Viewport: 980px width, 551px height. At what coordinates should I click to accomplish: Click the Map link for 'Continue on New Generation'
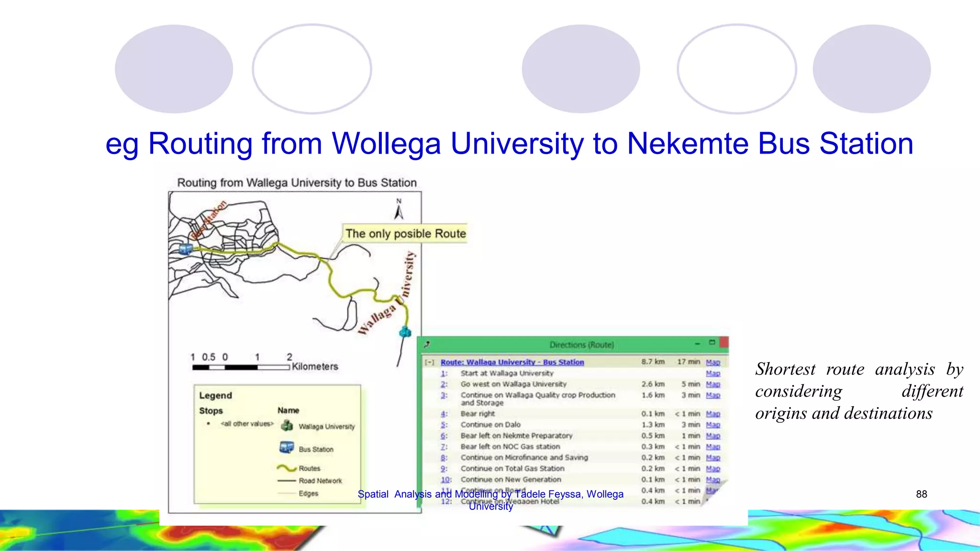click(x=713, y=480)
